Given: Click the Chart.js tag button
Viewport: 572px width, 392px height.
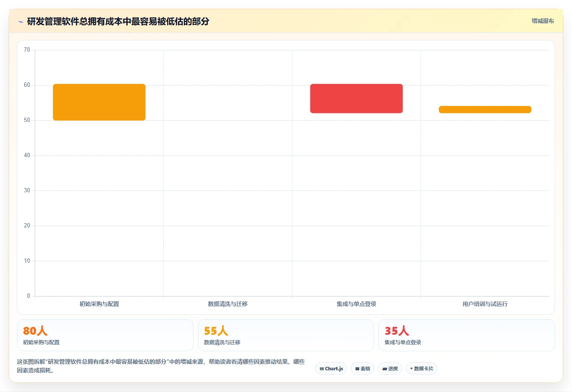Looking at the screenshot, I should (331, 369).
